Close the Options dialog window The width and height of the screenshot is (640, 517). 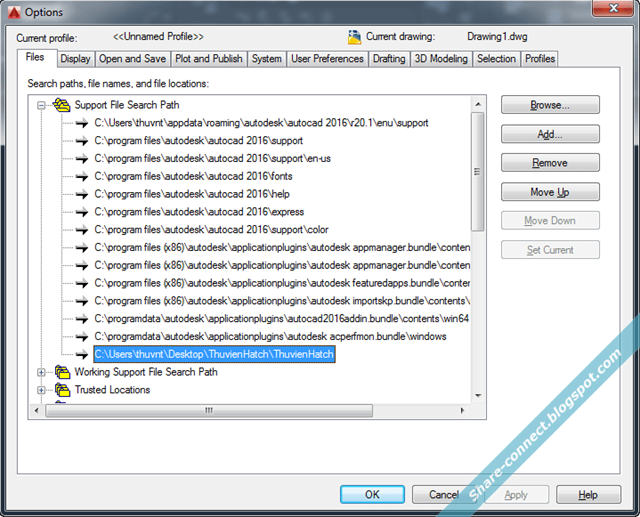click(x=613, y=8)
